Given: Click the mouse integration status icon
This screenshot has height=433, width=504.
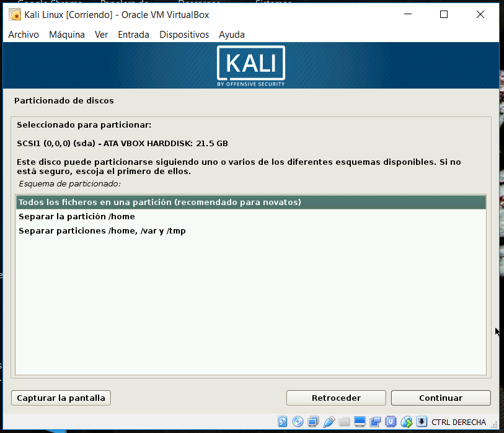Looking at the screenshot, I should pos(407,422).
